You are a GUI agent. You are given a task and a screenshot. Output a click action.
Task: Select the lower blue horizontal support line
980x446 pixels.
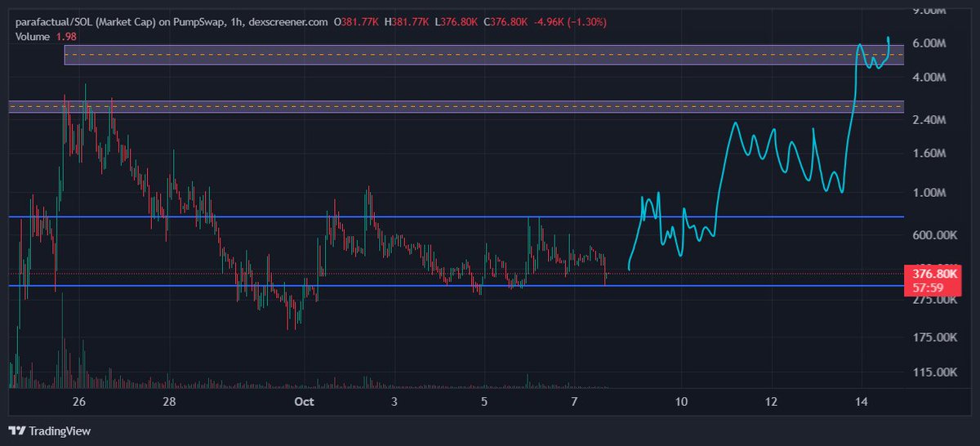(457, 285)
